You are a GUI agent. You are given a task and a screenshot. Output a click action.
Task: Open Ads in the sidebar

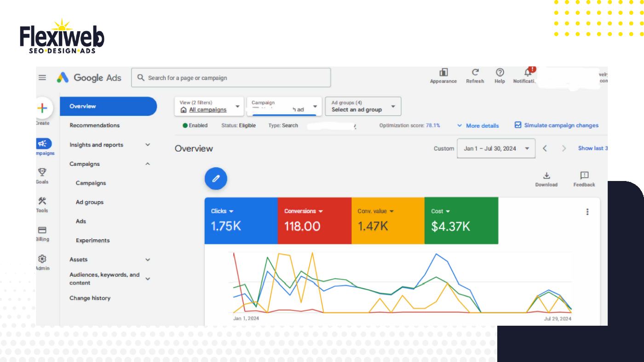81,221
